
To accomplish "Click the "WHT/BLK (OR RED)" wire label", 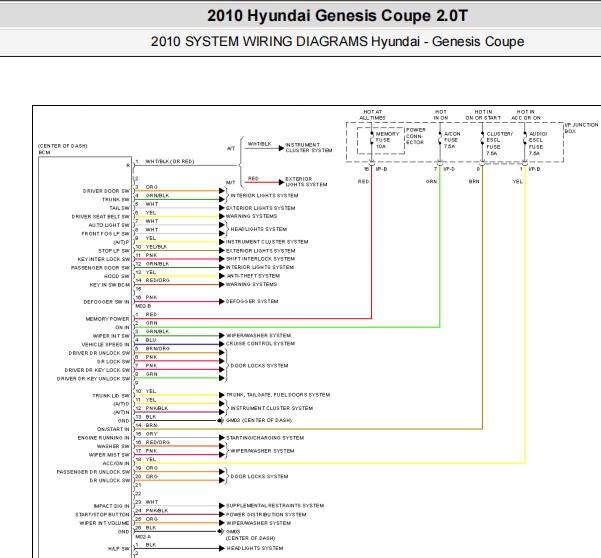I will tap(170, 162).
